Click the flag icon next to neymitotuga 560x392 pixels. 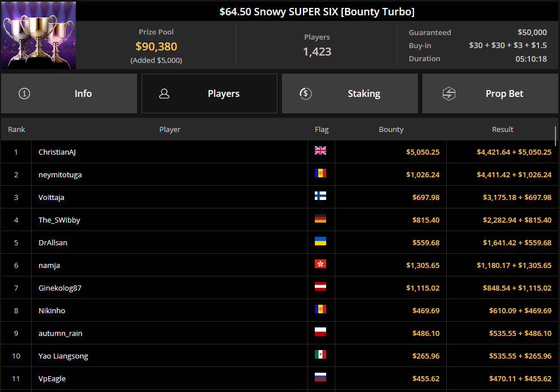point(320,173)
